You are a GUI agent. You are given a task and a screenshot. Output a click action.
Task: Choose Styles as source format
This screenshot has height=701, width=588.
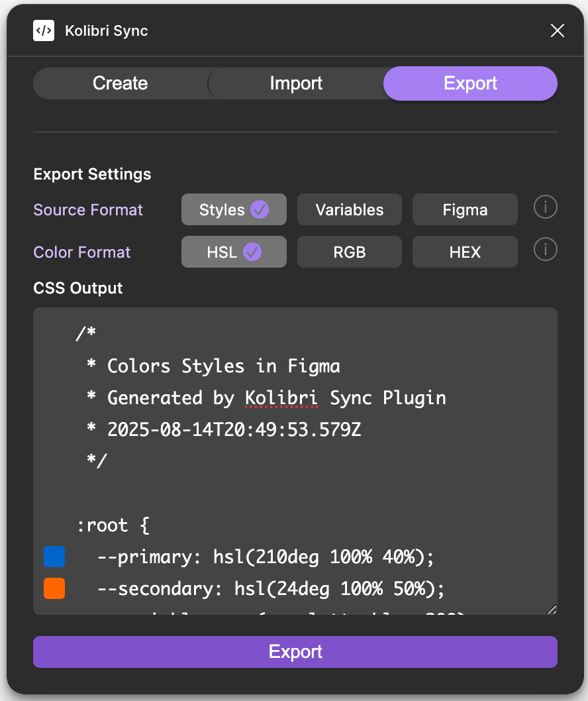234,209
